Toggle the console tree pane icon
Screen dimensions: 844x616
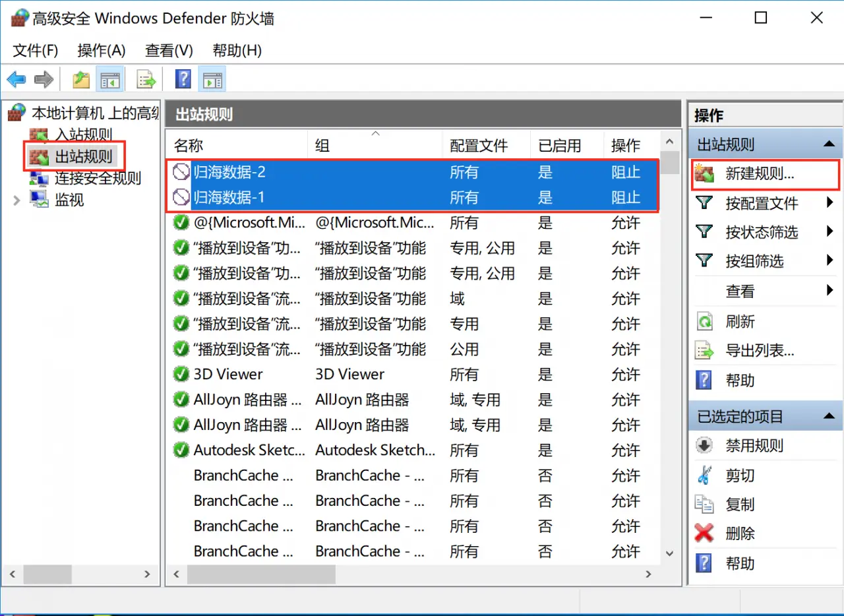point(109,80)
